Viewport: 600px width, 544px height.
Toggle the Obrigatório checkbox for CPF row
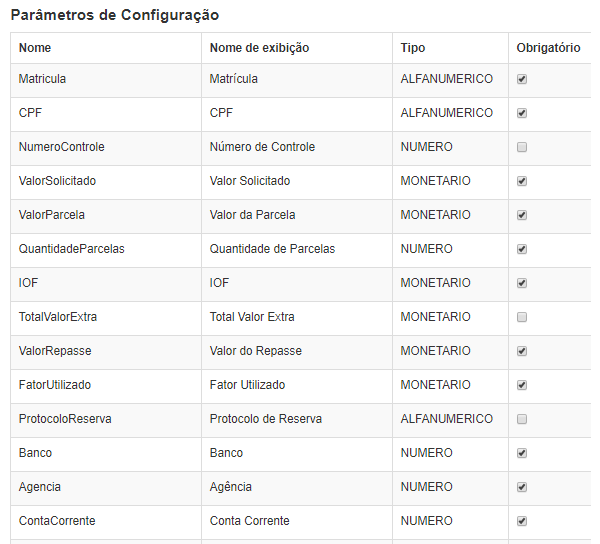point(522,113)
